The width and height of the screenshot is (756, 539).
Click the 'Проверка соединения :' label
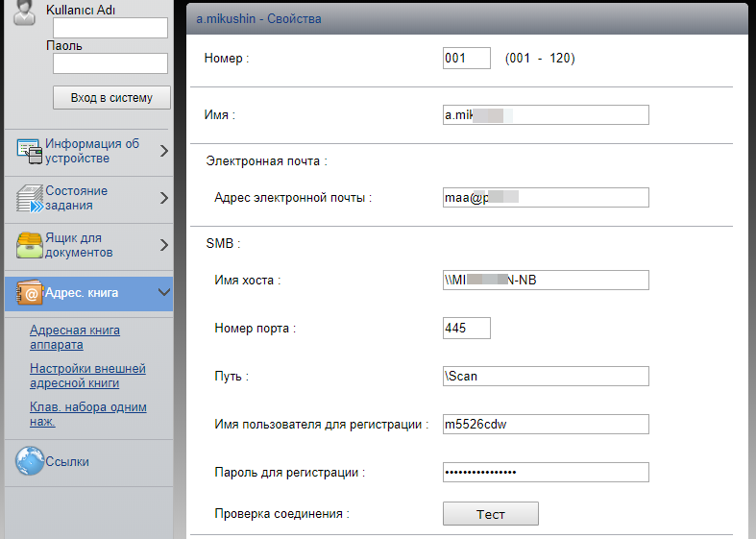[282, 514]
